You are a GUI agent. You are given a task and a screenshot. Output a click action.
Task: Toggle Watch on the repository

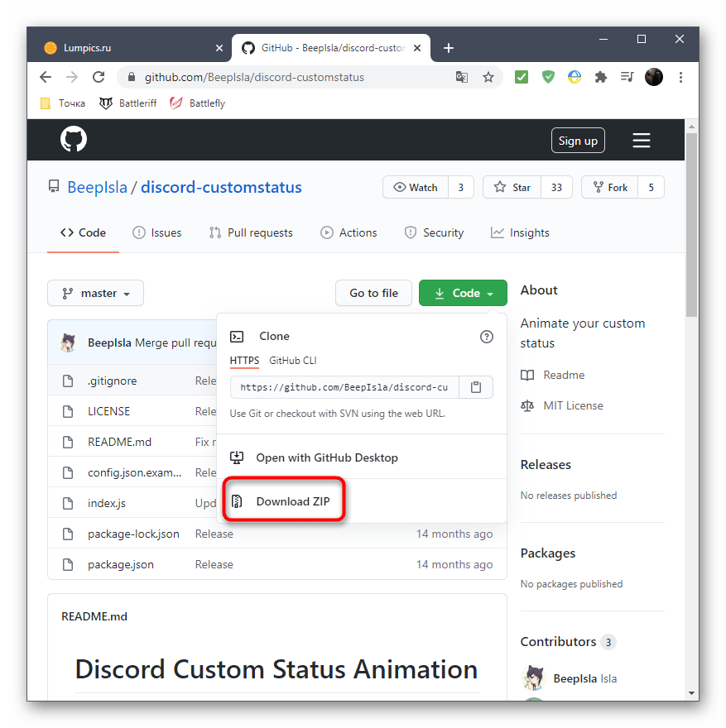click(416, 187)
